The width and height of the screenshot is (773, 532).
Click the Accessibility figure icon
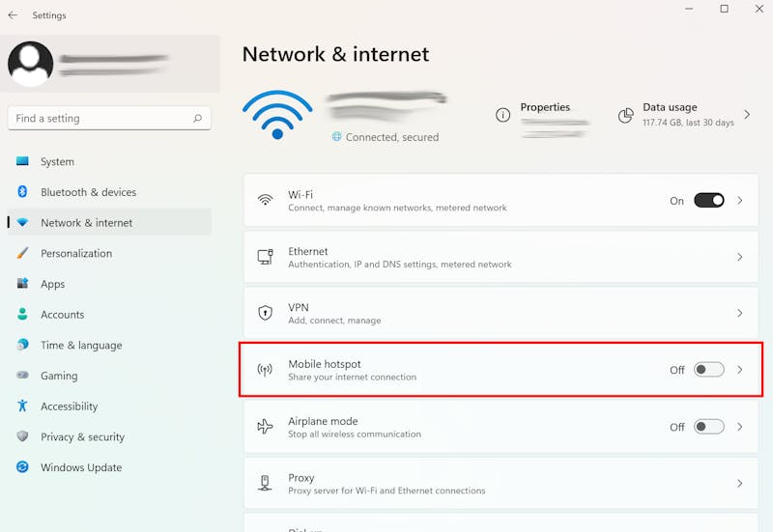(22, 406)
